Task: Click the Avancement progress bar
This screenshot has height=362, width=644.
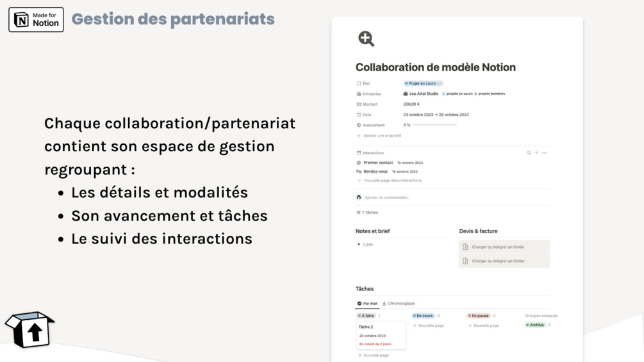Action: pos(434,125)
